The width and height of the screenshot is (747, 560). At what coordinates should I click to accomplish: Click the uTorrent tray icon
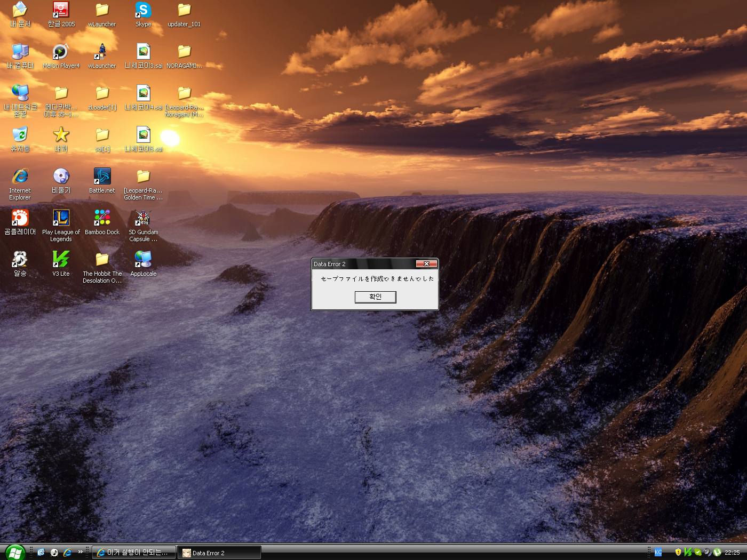tap(717, 553)
